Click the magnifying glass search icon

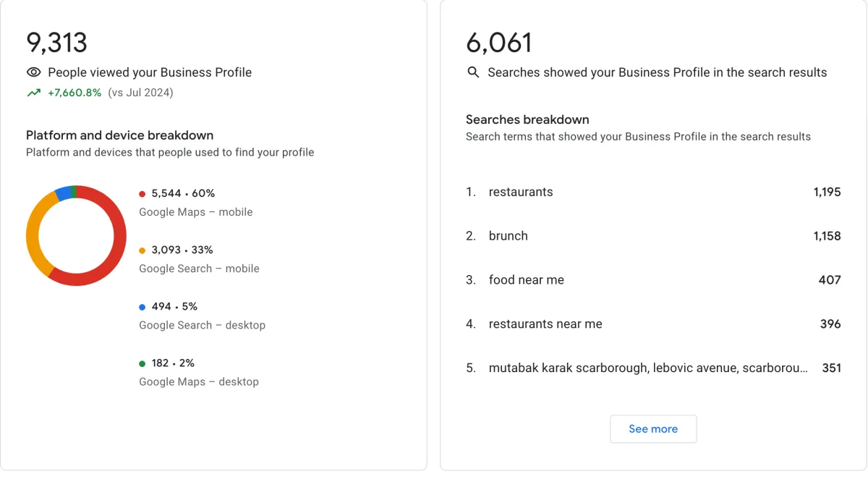click(x=473, y=72)
